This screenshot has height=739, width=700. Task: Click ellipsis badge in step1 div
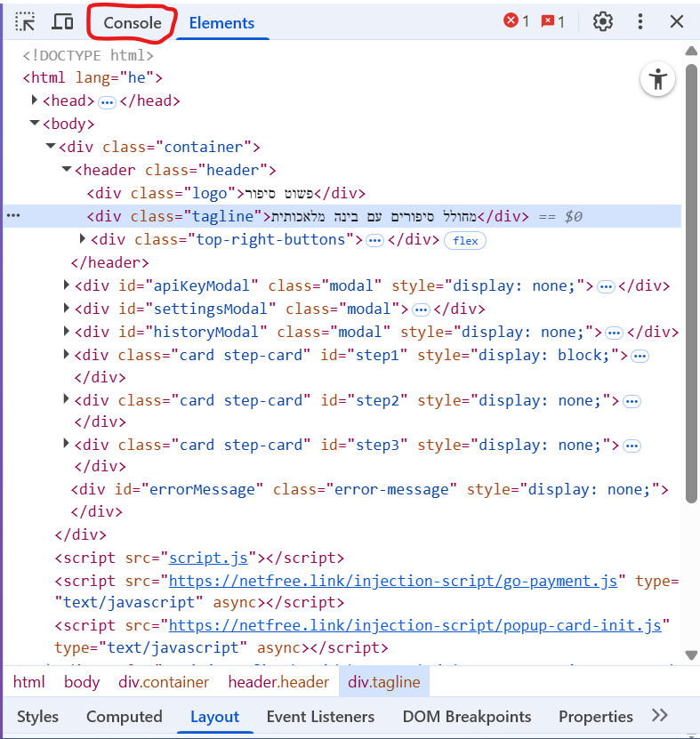pyautogui.click(x=640, y=356)
